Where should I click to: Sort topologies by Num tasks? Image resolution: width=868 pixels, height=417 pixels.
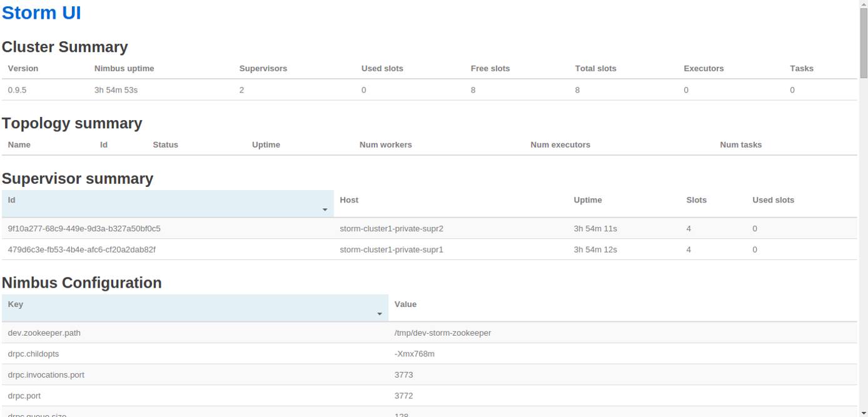coord(740,145)
